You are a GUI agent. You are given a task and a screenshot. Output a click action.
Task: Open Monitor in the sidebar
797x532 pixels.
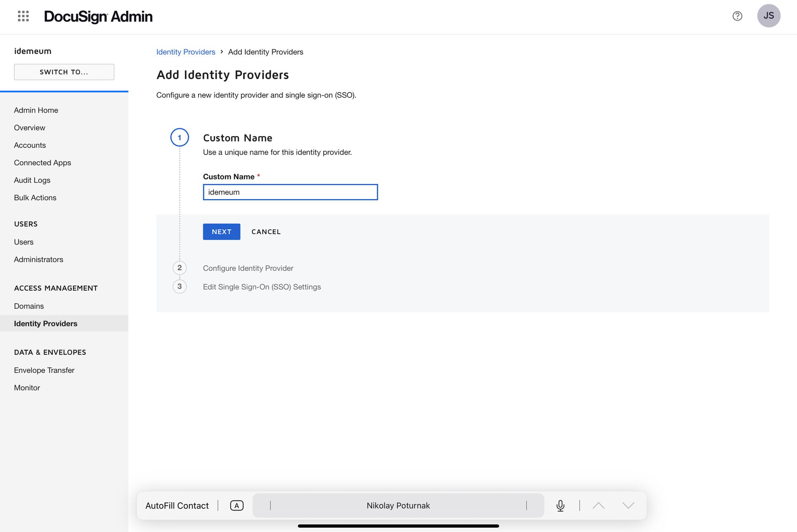click(x=27, y=388)
